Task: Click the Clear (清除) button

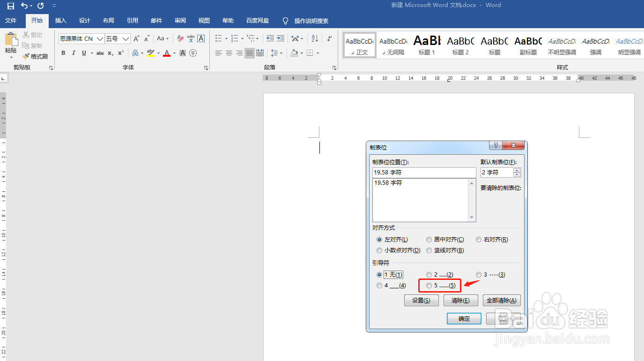Action: click(x=461, y=301)
